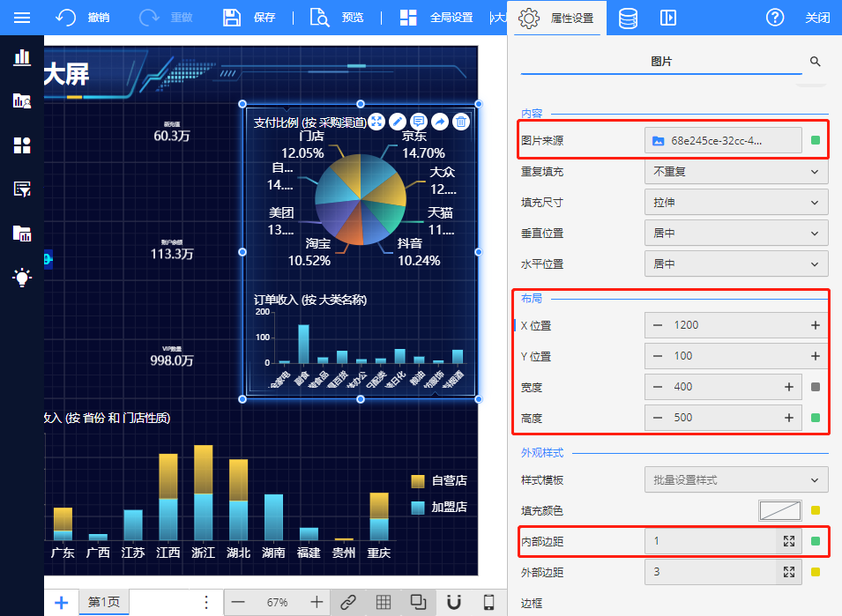Click the share arrow icon on the chart component
The height and width of the screenshot is (616, 842).
[439, 122]
